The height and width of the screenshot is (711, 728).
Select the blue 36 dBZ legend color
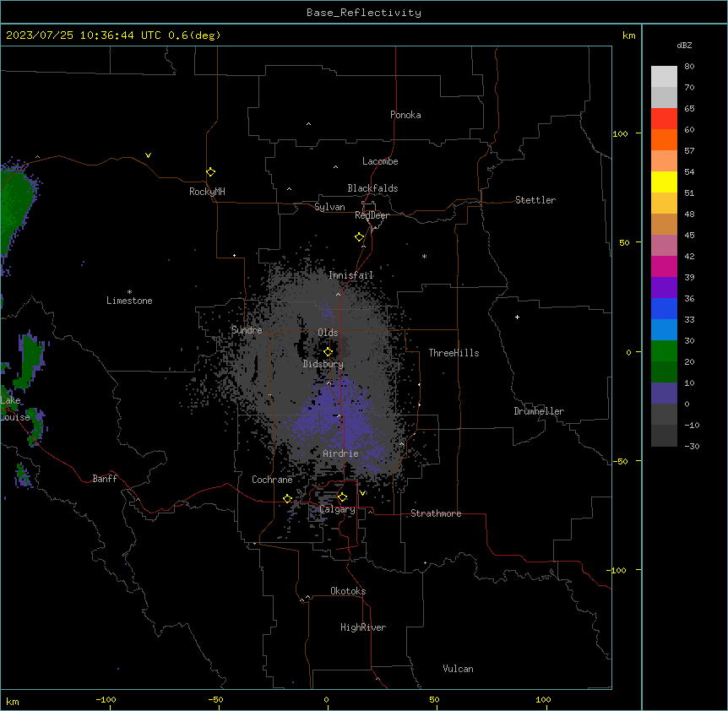coord(664,308)
